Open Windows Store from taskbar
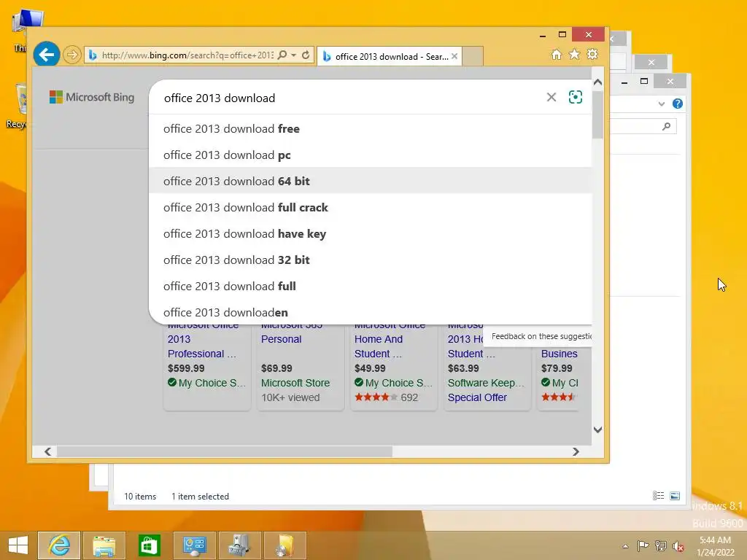The width and height of the screenshot is (747, 560). pos(149,545)
